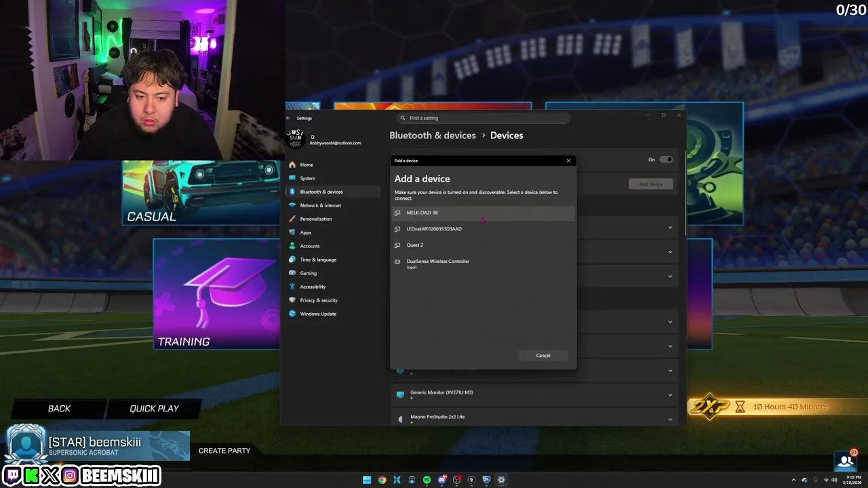Open Accessibility settings page
Viewport: 868px width, 488px height.
[x=333, y=287]
